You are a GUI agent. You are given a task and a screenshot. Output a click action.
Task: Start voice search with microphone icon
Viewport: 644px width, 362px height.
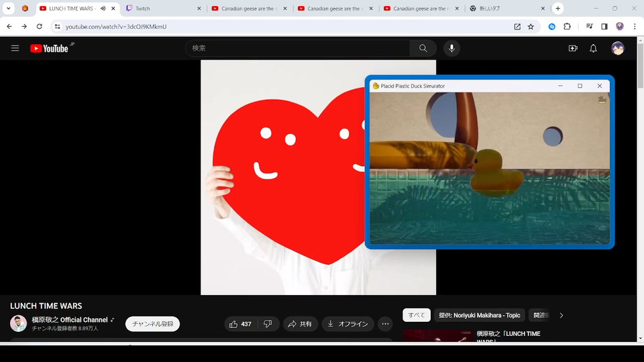tap(451, 48)
